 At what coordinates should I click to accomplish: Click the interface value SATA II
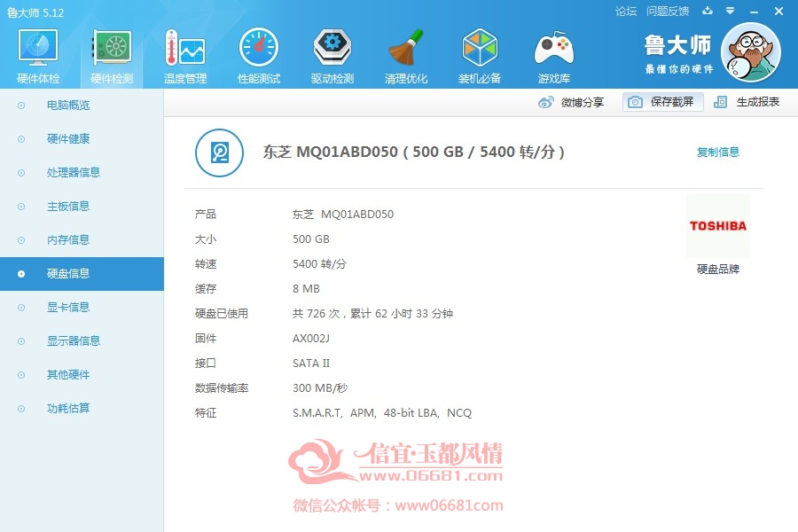click(x=311, y=364)
